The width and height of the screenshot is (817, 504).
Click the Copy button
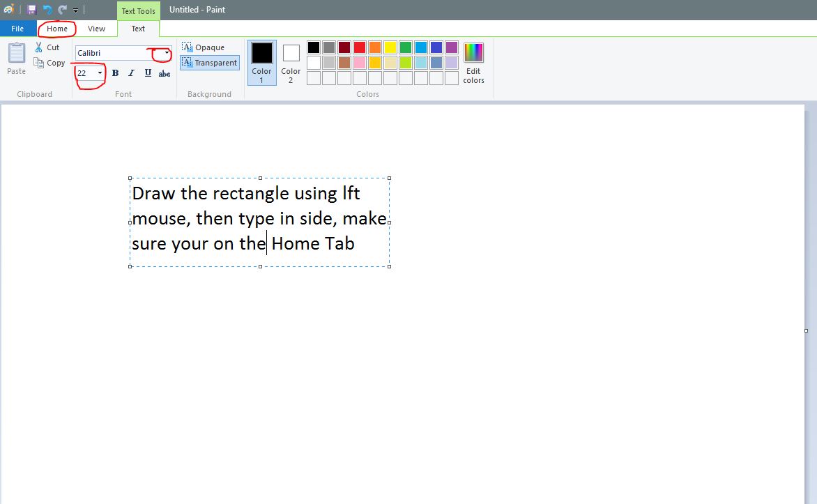(49, 63)
